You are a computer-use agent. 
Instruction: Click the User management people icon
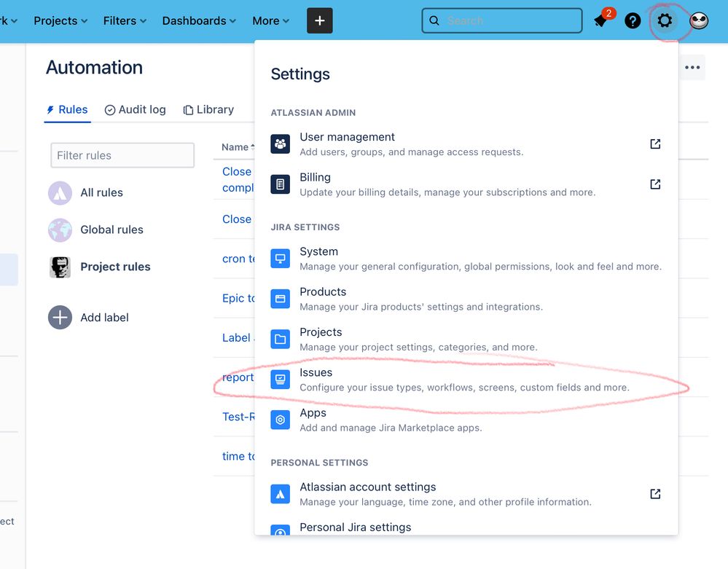tap(281, 144)
